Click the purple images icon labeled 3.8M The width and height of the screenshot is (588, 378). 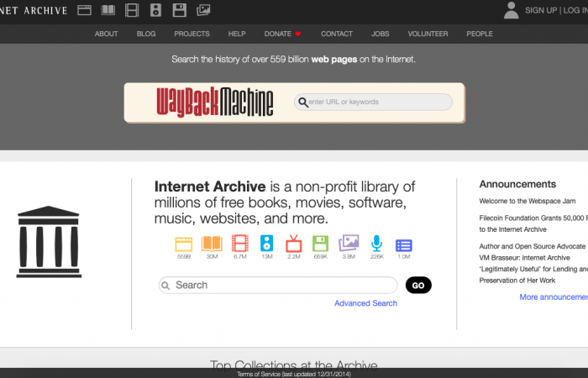tap(349, 244)
